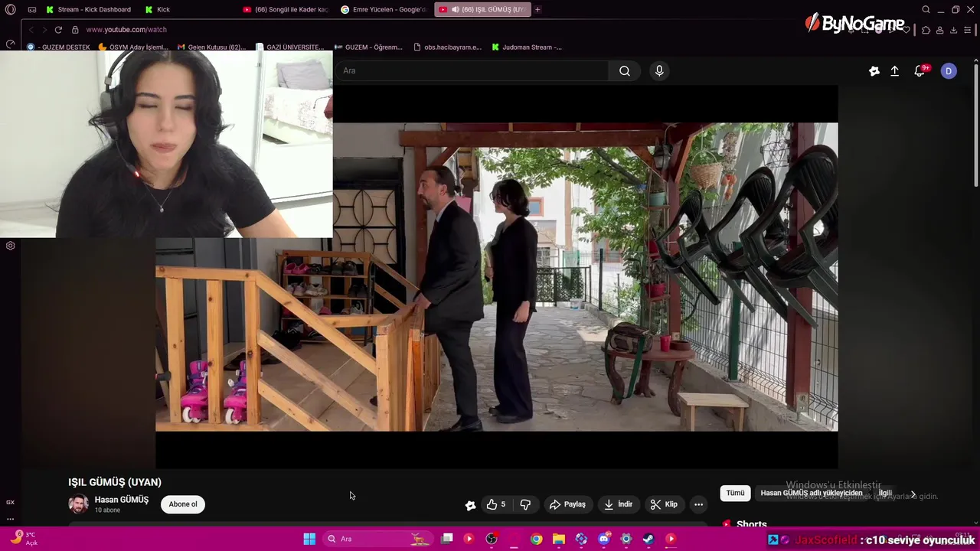
Task: Select the Tümü filter chip
Action: click(x=735, y=493)
